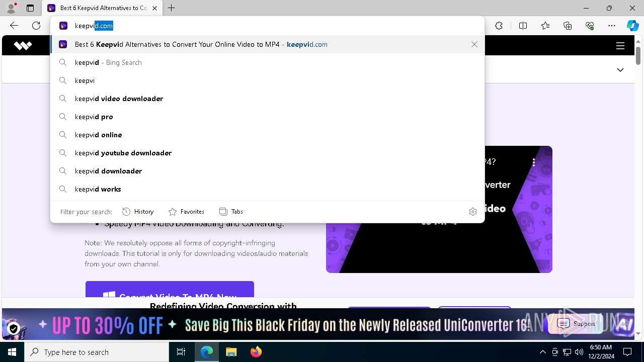Open a new browser tab

pos(172,8)
